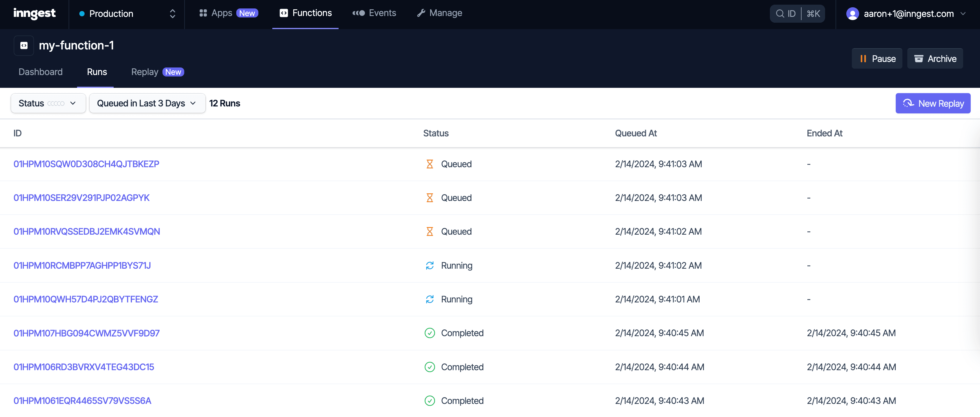Click the ⌘K shortcut hint
The image size is (980, 417).
813,14
